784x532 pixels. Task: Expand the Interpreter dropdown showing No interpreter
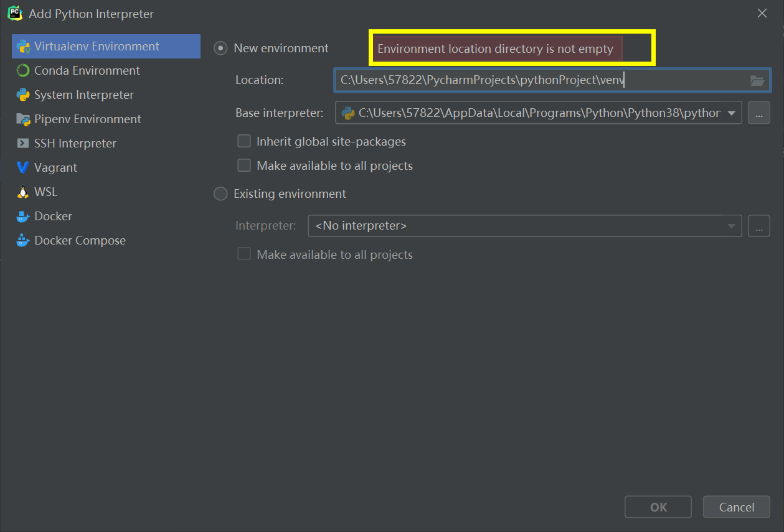(731, 226)
